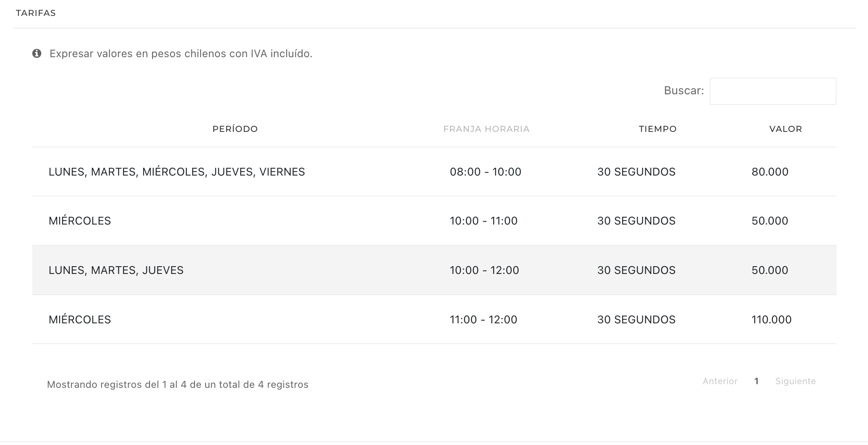Select page 1 in pagination
Screen dimensions: 868x445
coord(756,381)
